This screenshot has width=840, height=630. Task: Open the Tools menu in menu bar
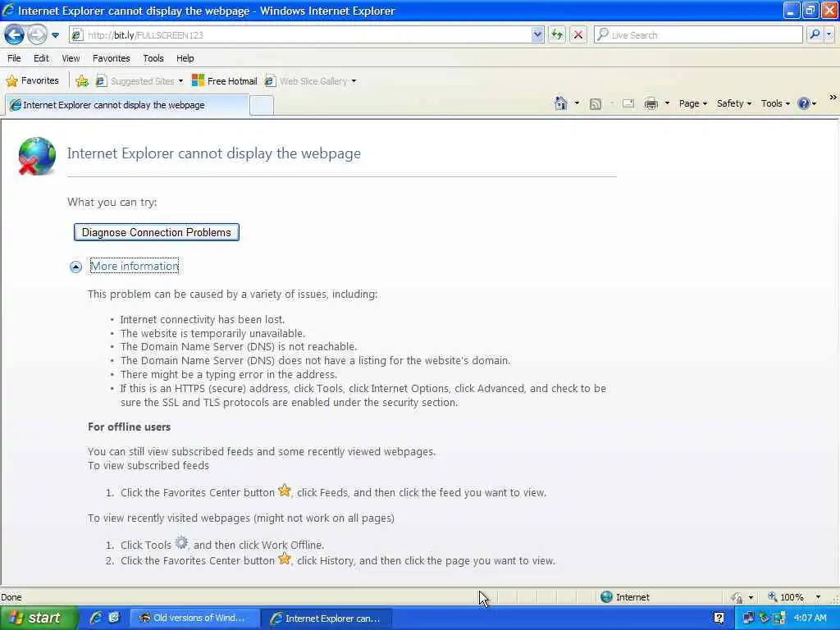coord(153,58)
